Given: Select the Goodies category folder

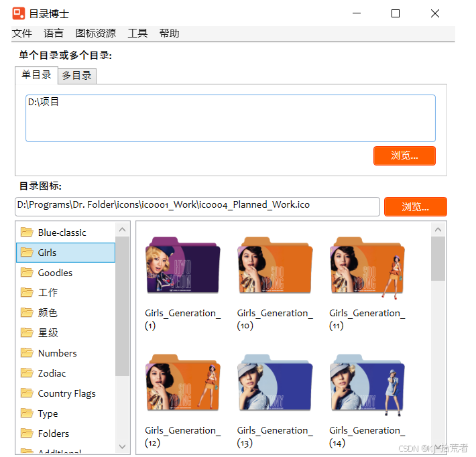Looking at the screenshot, I should click(x=66, y=273).
